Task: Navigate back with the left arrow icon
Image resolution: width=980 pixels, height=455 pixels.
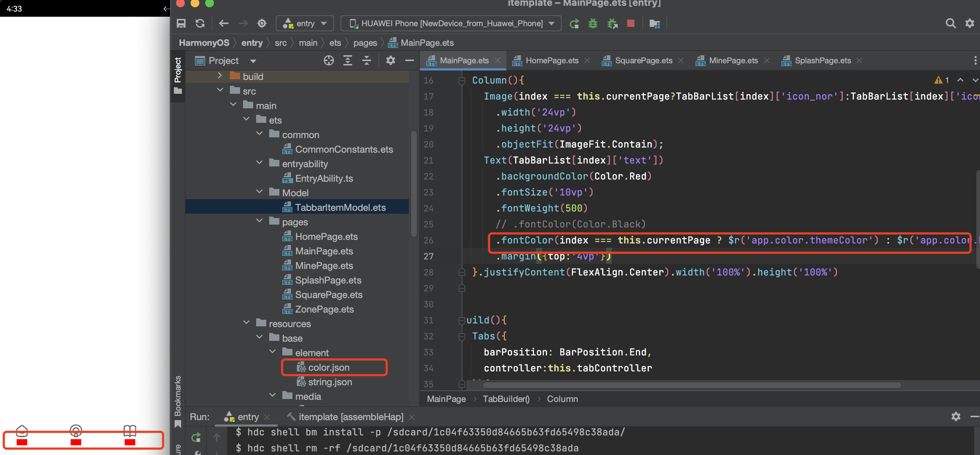Action: [224, 24]
